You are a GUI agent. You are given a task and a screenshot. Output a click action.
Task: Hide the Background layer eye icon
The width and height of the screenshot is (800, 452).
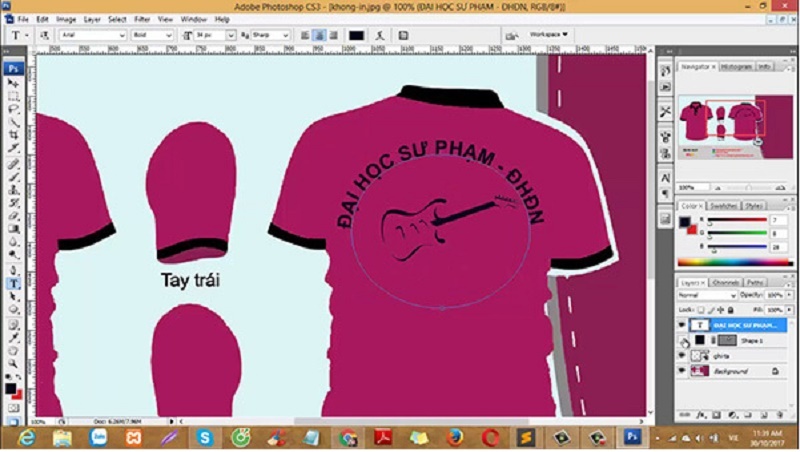click(683, 371)
